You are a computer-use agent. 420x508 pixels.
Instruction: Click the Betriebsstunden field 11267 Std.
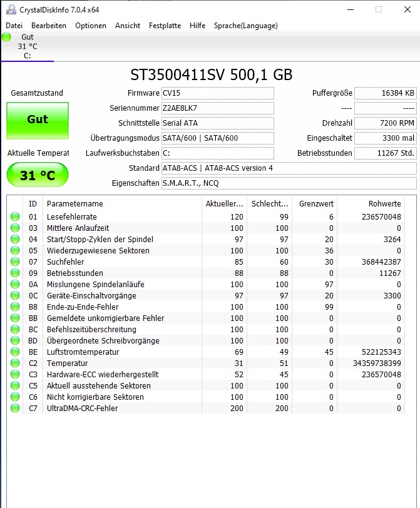tap(386, 153)
